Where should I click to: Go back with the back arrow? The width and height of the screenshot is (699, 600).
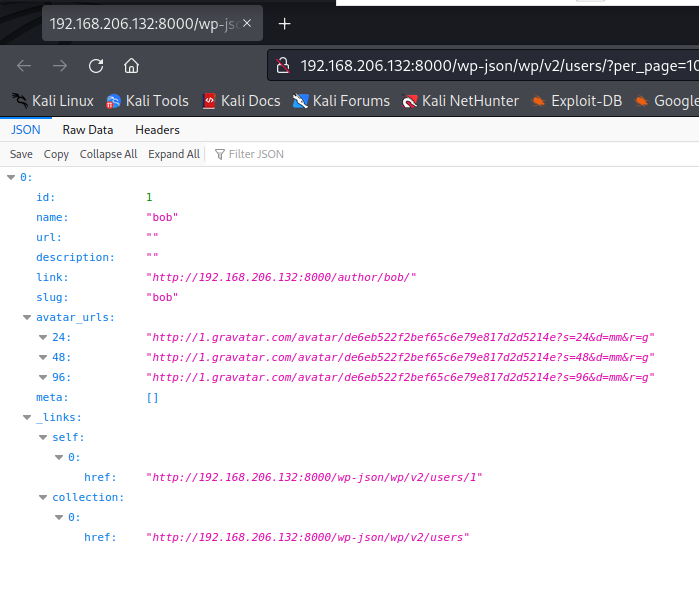pyautogui.click(x=24, y=66)
